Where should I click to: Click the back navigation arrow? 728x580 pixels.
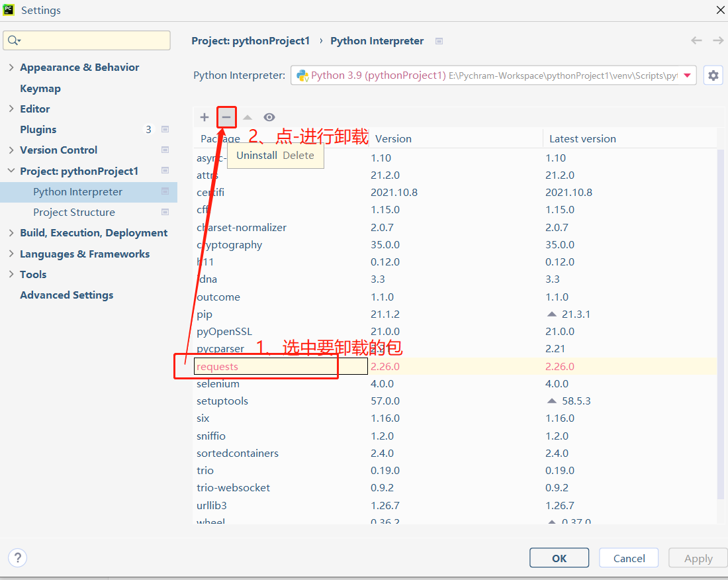(x=696, y=40)
